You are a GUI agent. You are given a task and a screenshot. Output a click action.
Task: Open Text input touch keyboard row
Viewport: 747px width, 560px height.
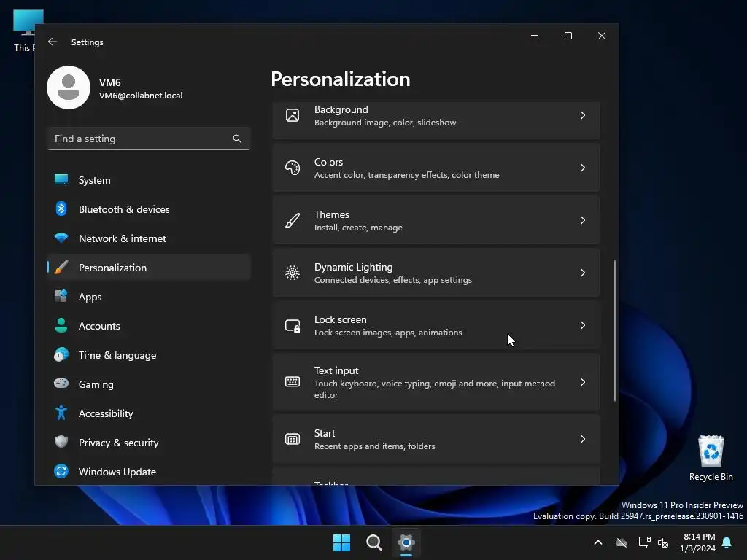[x=436, y=382]
